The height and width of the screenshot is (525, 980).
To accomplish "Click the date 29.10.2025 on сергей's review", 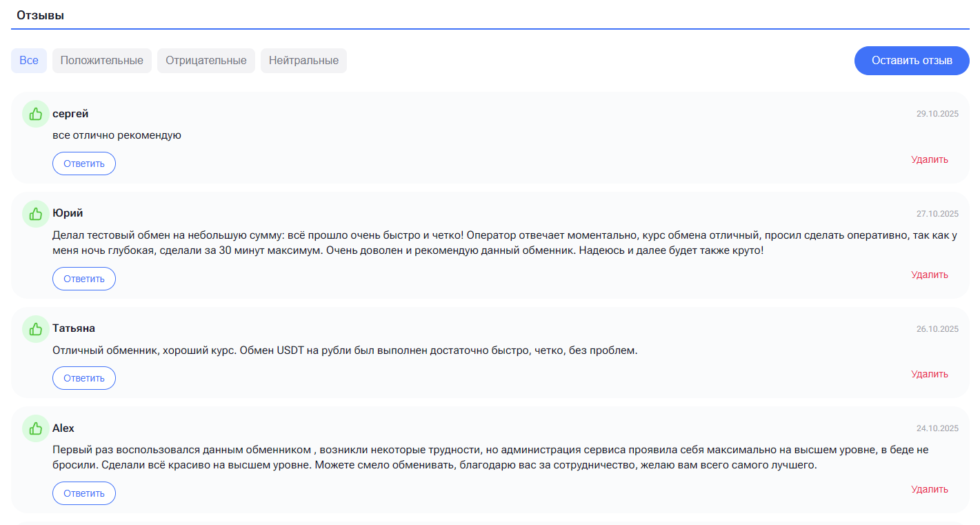I will (x=937, y=115).
